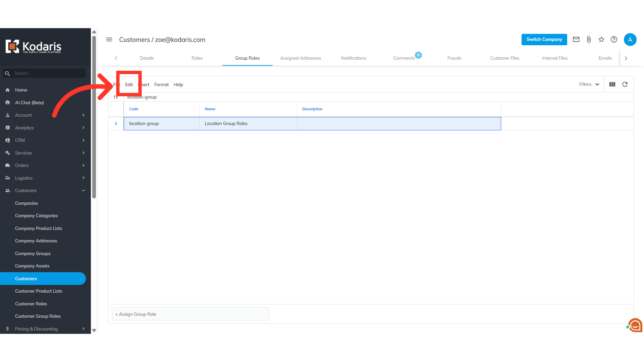Click the Assign Group Role field
The height and width of the screenshot is (362, 644).
(191, 314)
